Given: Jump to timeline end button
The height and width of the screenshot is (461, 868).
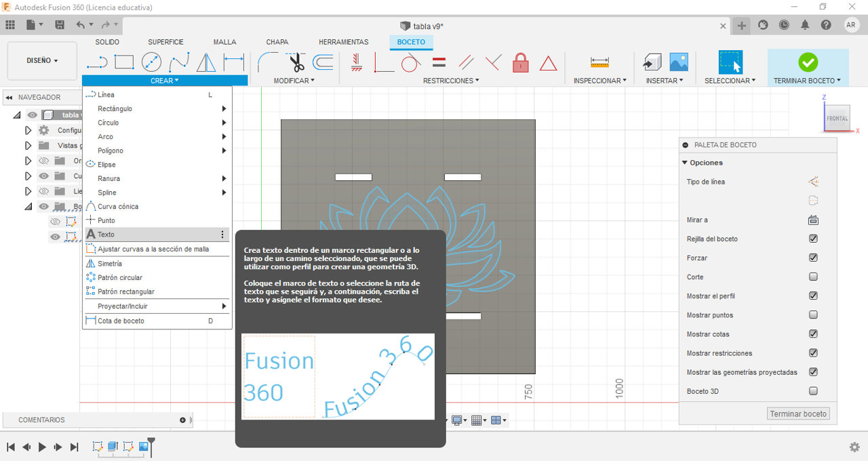Looking at the screenshot, I should click(75, 447).
